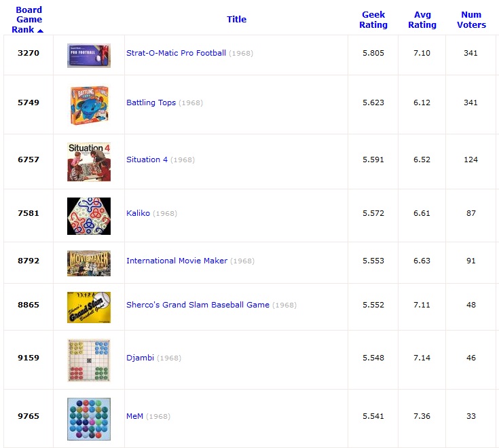Open the Battling Tops game page
Image resolution: width=499 pixels, height=448 pixels.
tap(151, 102)
